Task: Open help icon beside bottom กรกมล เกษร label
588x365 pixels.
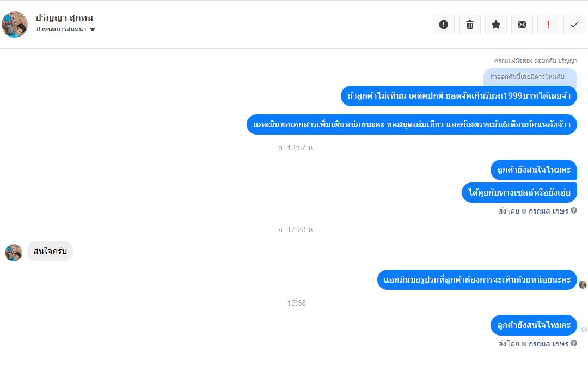Action: click(x=574, y=343)
